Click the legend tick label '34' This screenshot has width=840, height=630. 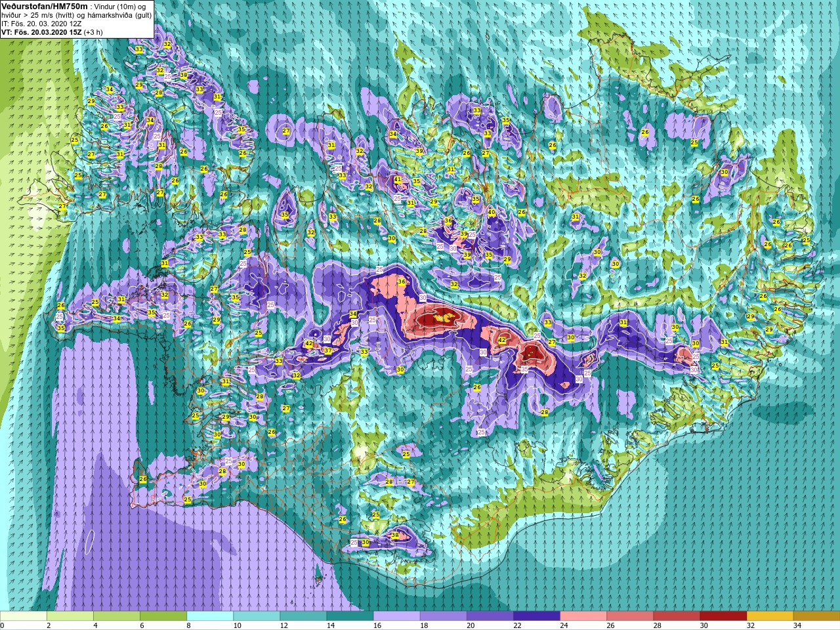pyautogui.click(x=797, y=625)
